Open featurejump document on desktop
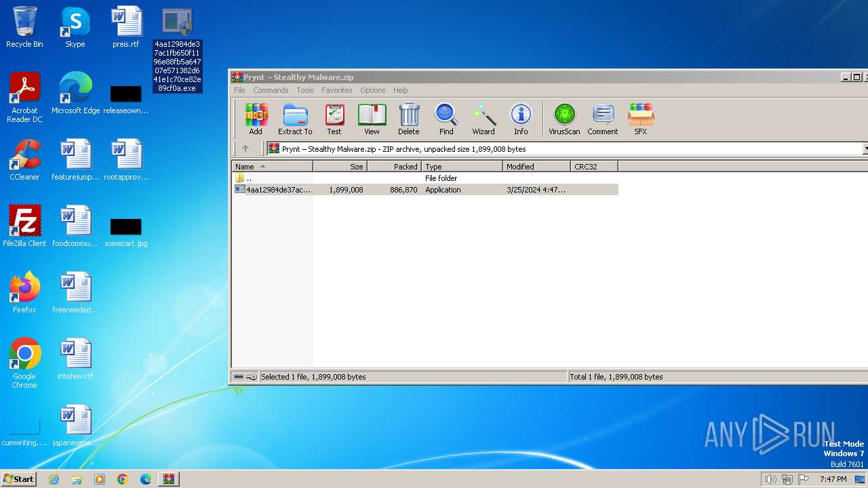868x488 pixels. (75, 160)
